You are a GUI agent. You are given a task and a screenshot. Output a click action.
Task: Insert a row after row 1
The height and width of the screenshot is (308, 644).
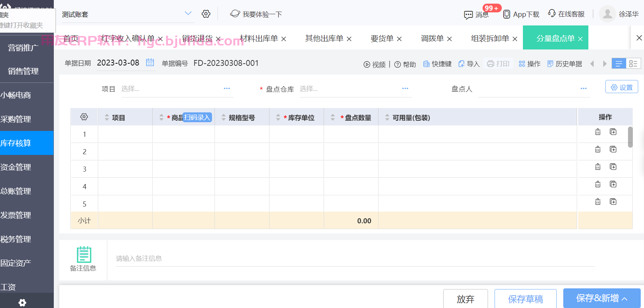tap(613, 132)
